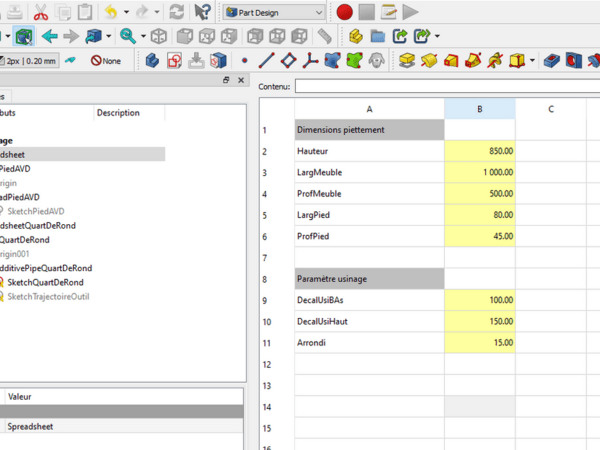
Task: Click the green execute macro play button
Action: (410, 12)
